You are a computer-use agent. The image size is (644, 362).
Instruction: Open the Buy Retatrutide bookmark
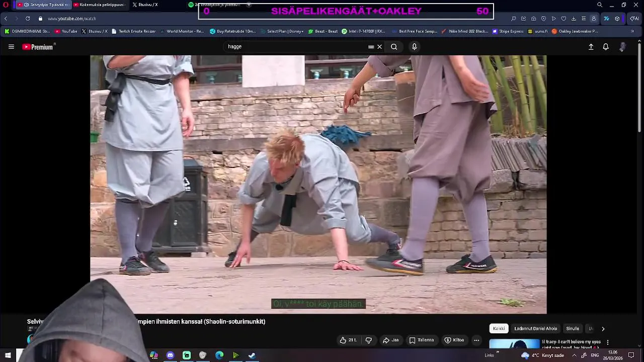pos(233,31)
